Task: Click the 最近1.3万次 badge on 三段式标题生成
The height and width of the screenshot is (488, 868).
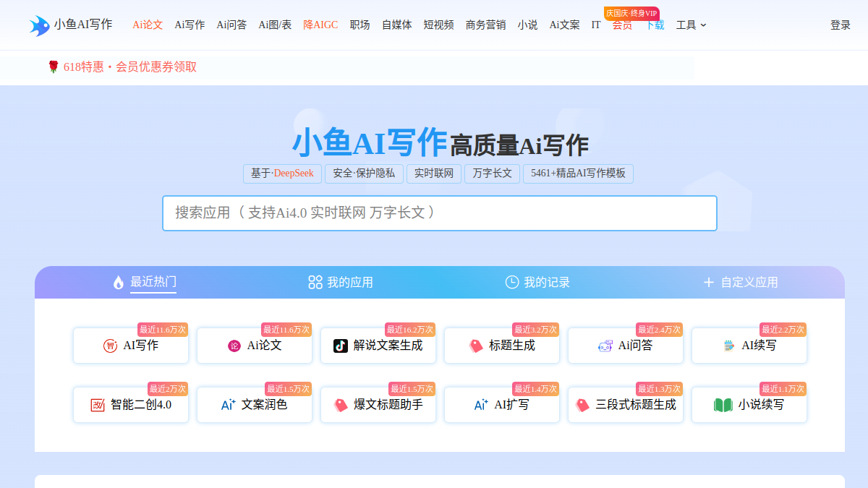Action: pos(660,389)
